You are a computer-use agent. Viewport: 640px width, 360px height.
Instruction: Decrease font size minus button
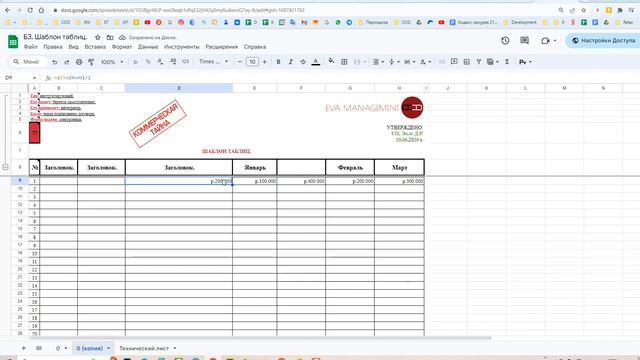240,62
